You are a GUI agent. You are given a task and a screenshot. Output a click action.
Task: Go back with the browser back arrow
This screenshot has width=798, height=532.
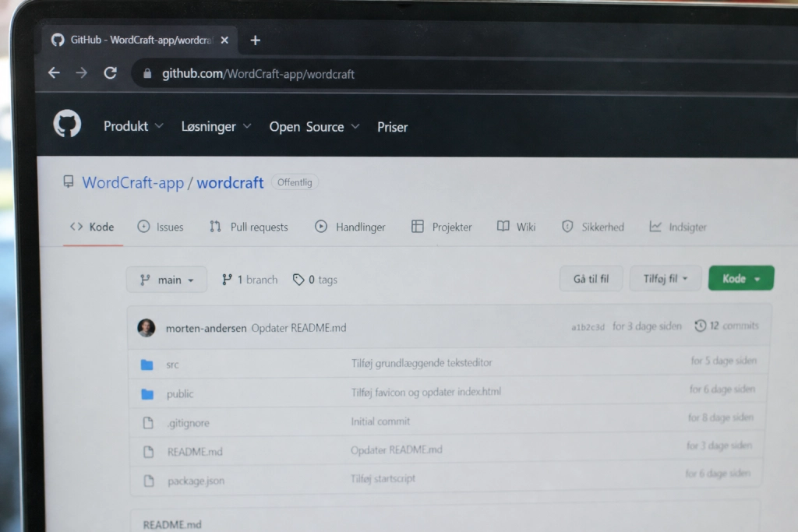(54, 72)
